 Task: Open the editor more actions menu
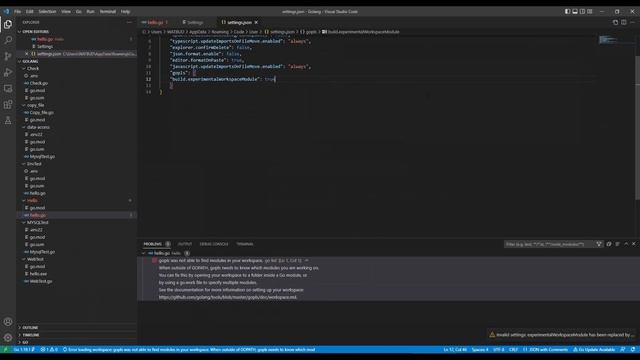click(x=632, y=22)
